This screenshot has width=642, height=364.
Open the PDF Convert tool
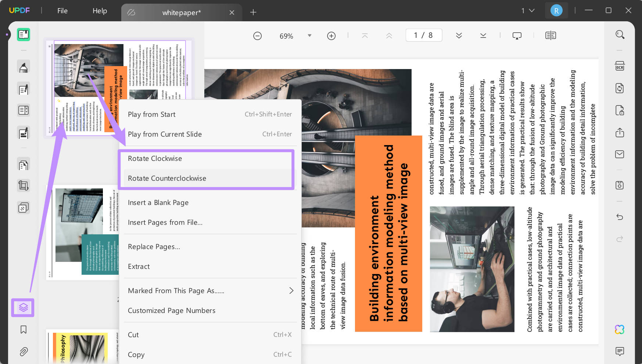coord(620,88)
